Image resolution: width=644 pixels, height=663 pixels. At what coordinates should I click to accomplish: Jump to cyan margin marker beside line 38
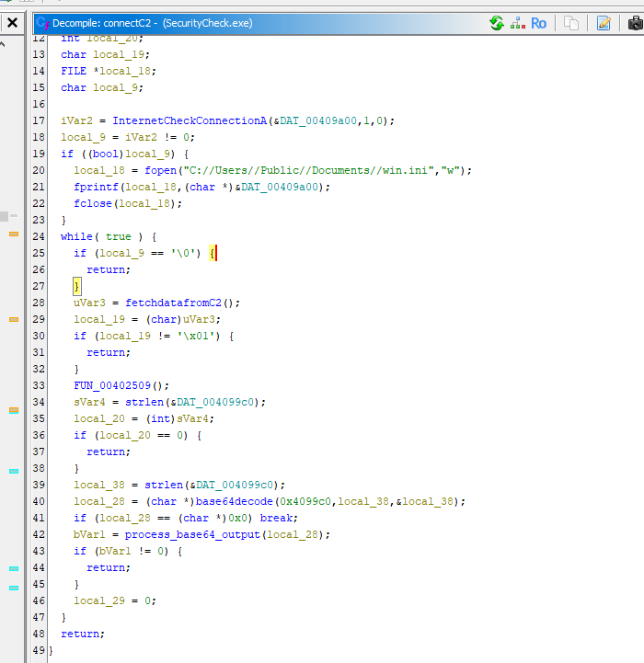[x=14, y=471]
